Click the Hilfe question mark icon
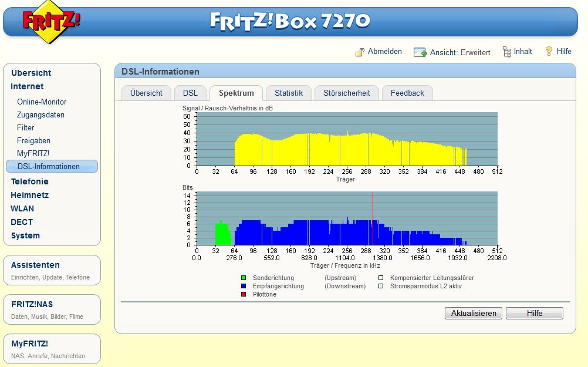The width and height of the screenshot is (588, 367). pyautogui.click(x=549, y=52)
